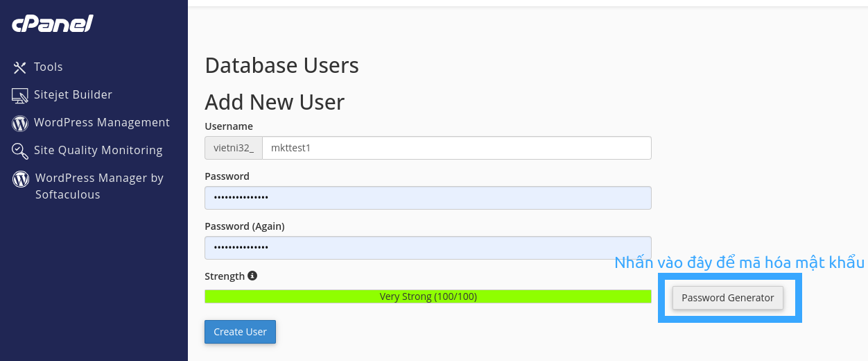The image size is (868, 361).
Task: Click the WordPress Manager by Softaculous icon
Action: (x=21, y=179)
